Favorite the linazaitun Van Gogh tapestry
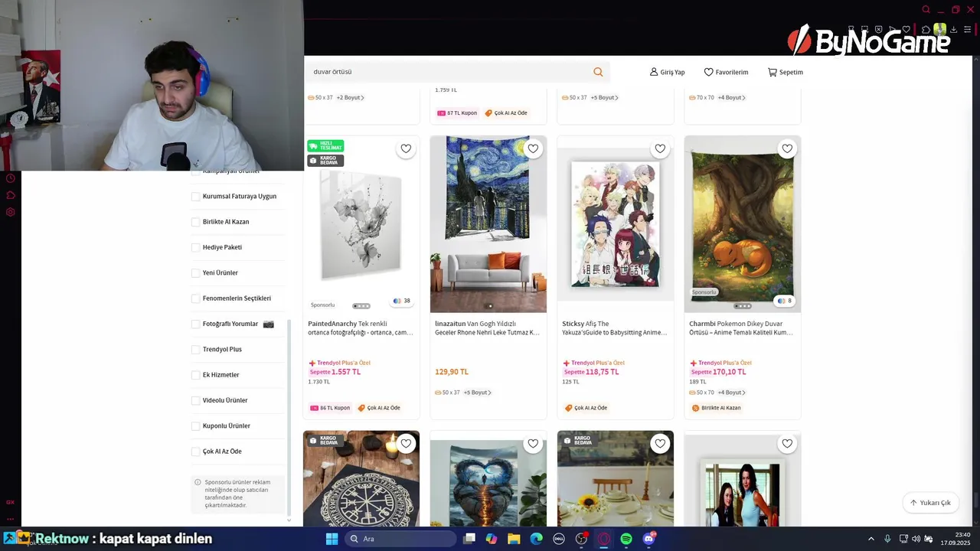The height and width of the screenshot is (551, 980). click(533, 148)
